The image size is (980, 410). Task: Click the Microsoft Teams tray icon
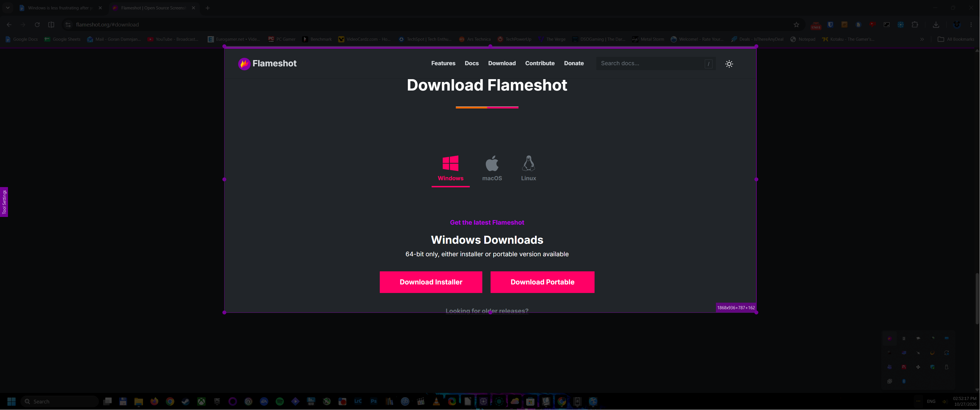click(x=889, y=367)
